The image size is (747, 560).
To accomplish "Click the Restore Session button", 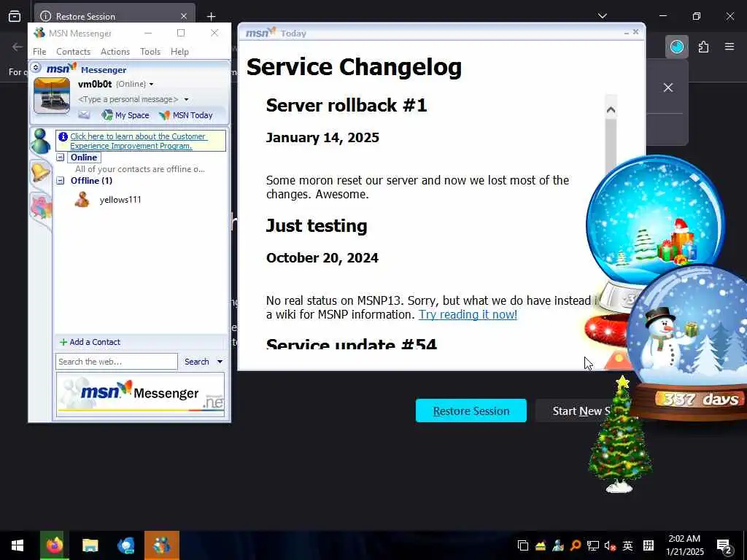I will coord(471,411).
